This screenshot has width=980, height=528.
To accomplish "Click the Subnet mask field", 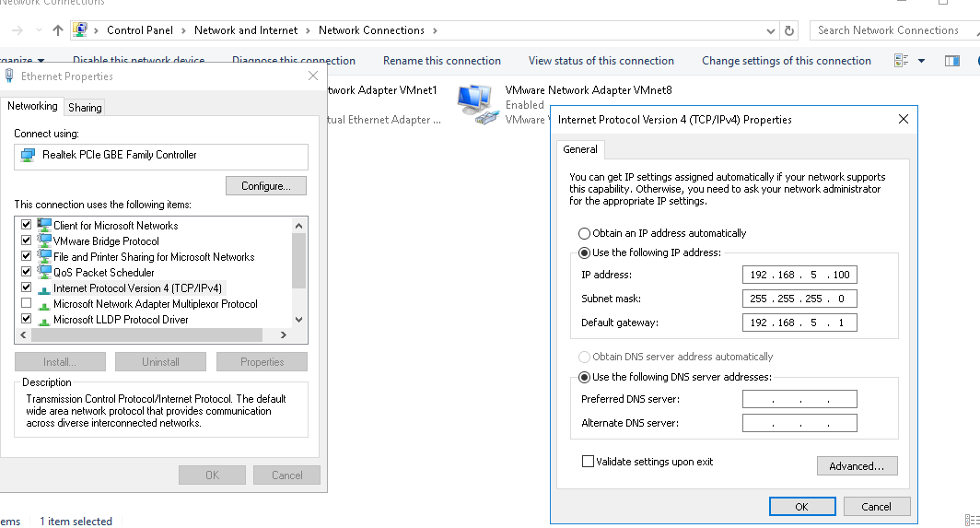I will click(799, 299).
